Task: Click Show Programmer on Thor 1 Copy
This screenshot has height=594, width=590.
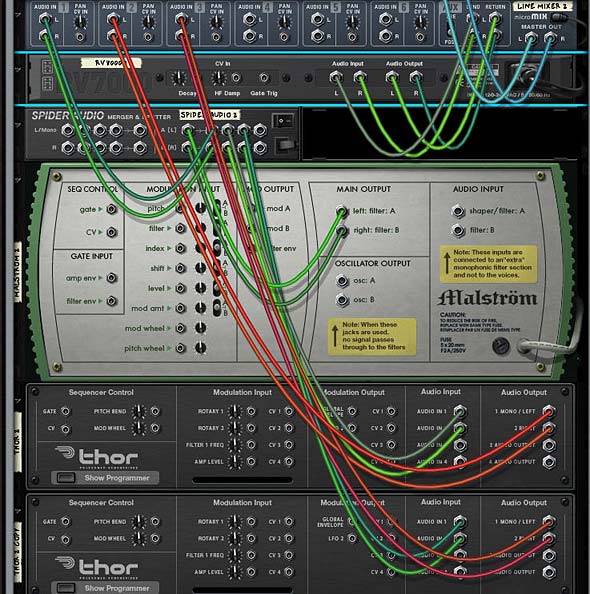Action: [105, 588]
